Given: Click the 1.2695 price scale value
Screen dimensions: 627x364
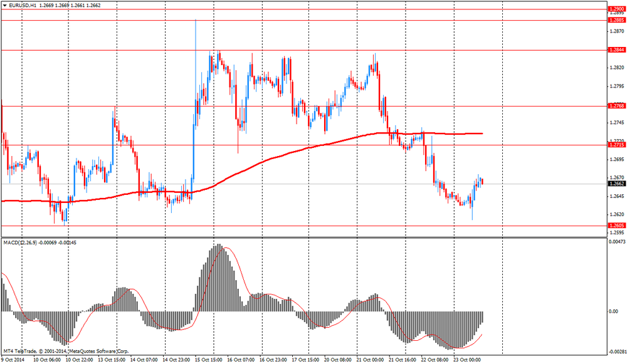Looking at the screenshot, I should point(616,160).
